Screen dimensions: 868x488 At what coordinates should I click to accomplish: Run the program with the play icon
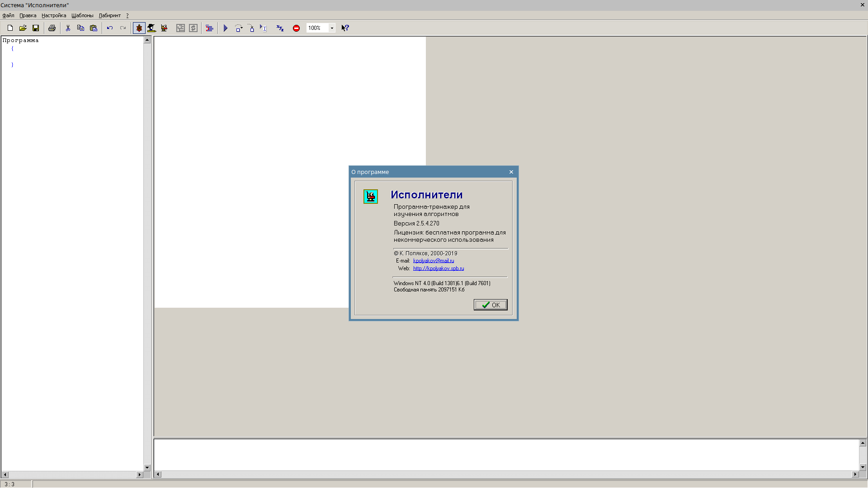(x=226, y=28)
